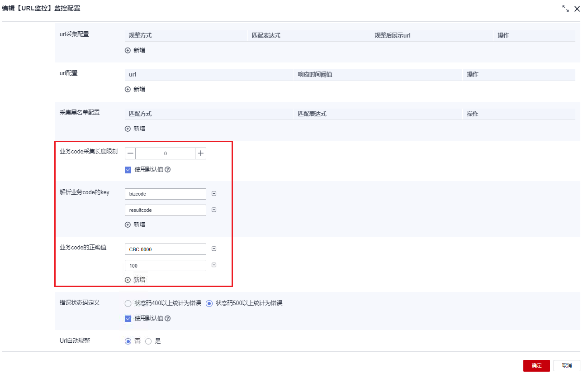Expand the dialog to full screen
The width and height of the screenshot is (588, 378).
tap(565, 9)
